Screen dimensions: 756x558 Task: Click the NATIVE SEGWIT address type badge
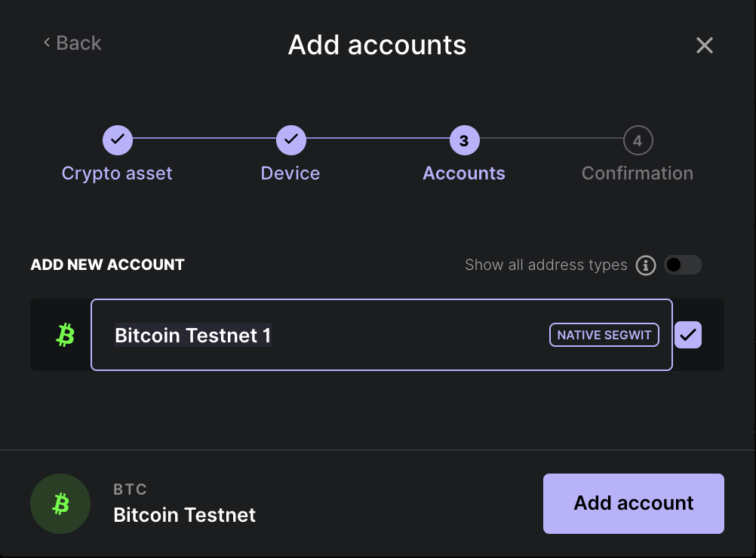[x=604, y=335]
